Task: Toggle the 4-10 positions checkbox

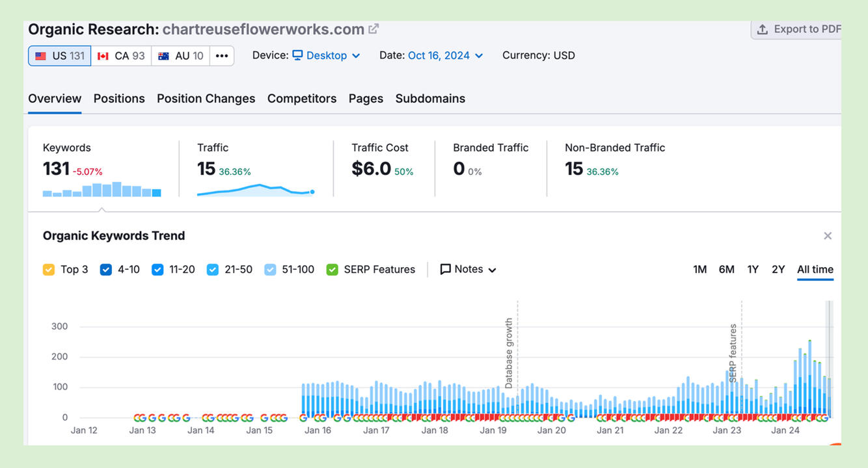Action: tap(106, 270)
